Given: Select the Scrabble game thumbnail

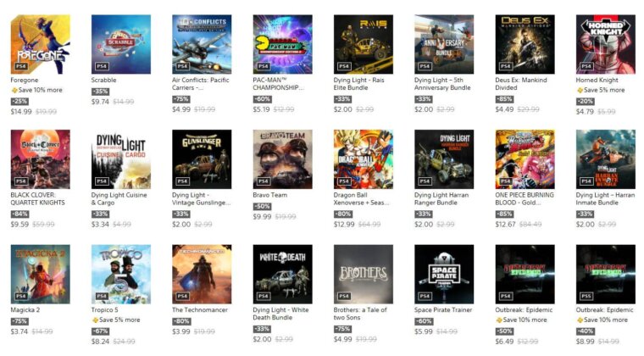Looking at the screenshot, I should tap(120, 44).
